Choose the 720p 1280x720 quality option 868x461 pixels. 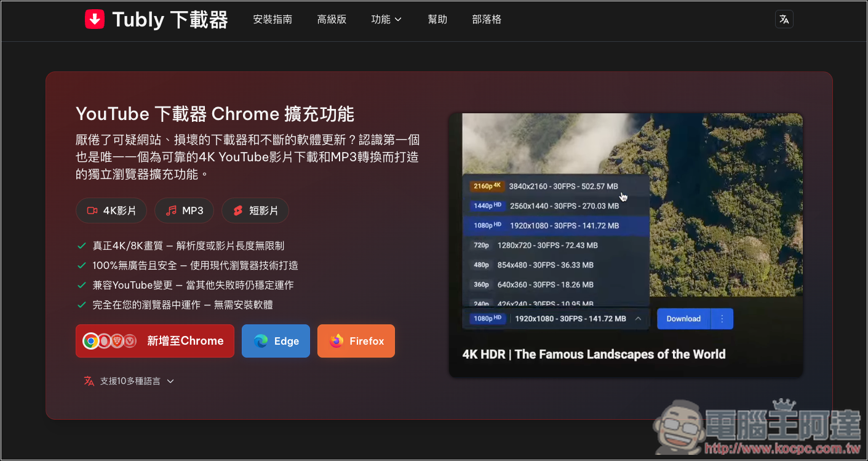pyautogui.click(x=556, y=245)
